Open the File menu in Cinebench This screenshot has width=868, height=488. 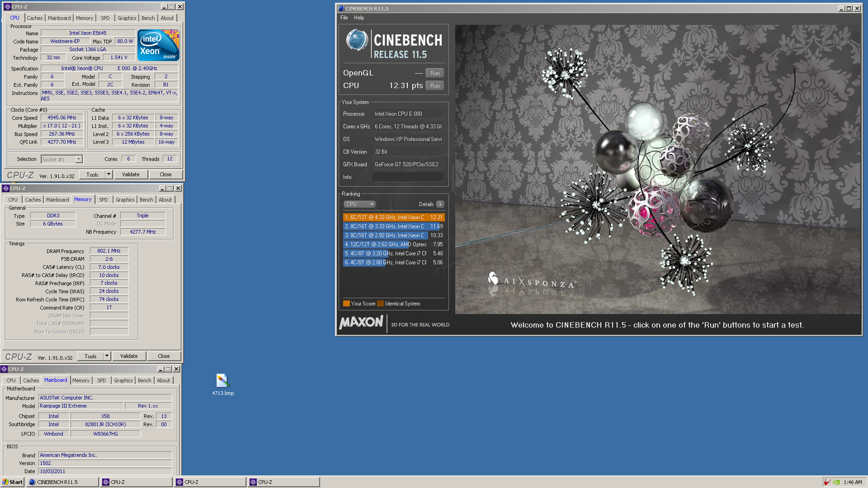pyautogui.click(x=344, y=18)
